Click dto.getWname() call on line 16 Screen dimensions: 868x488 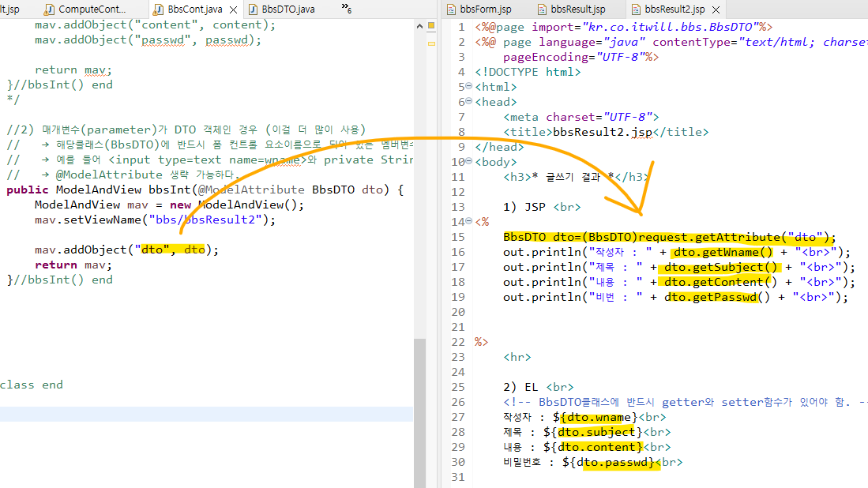coord(723,253)
